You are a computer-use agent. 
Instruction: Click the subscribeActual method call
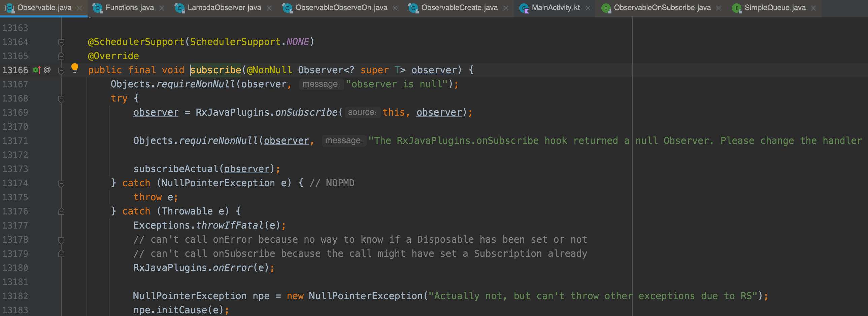pos(175,169)
